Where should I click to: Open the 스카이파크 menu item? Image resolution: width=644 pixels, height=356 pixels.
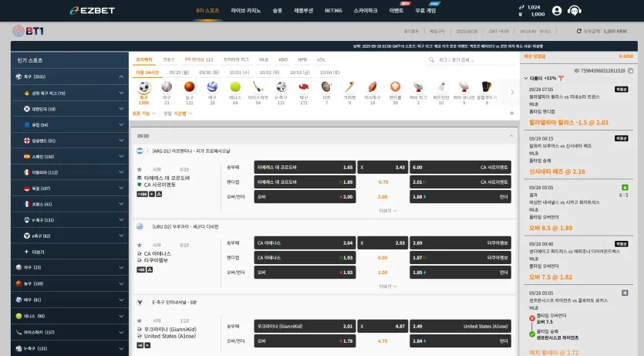coord(366,11)
